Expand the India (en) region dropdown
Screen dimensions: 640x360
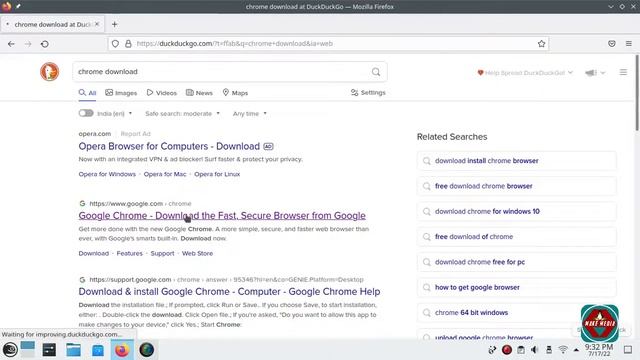point(114,113)
